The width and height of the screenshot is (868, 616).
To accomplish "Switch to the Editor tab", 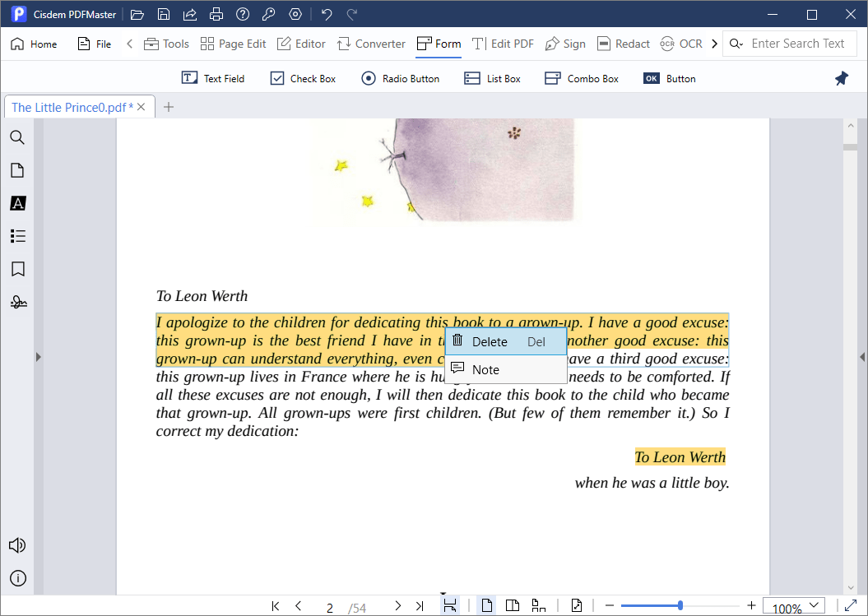I will [301, 44].
